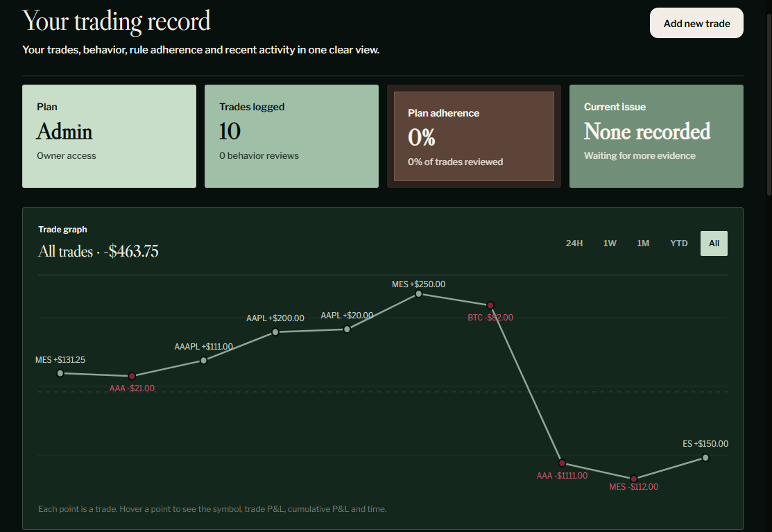Open the Trades logged card
This screenshot has width=772, height=532.
pos(291,137)
